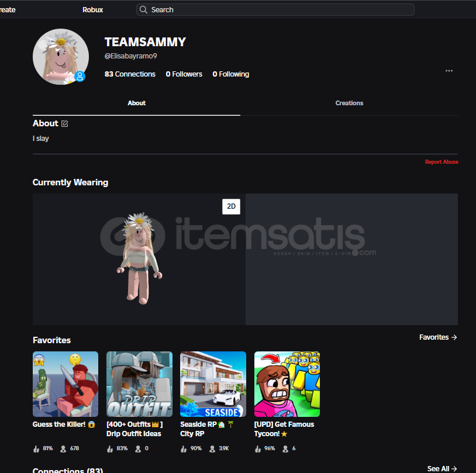Click Drip Outfit Ideas thumbs-up icon
This screenshot has height=473, width=476.
110,448
